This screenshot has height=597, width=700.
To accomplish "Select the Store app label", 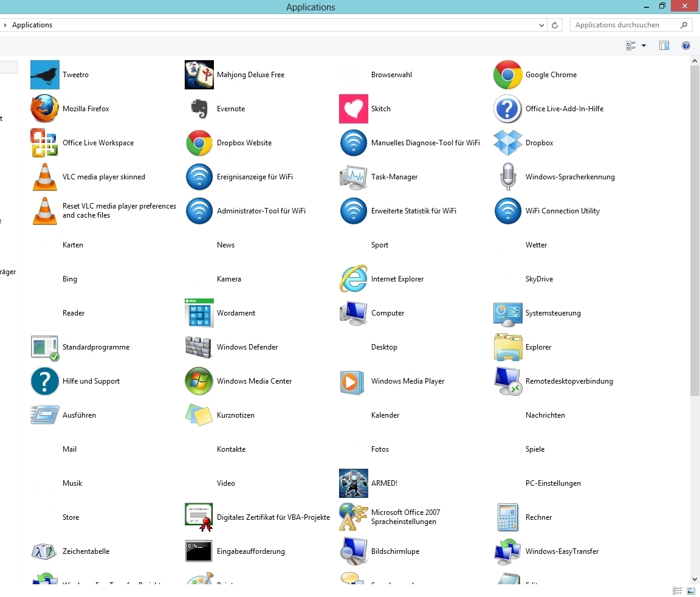I will point(70,517).
